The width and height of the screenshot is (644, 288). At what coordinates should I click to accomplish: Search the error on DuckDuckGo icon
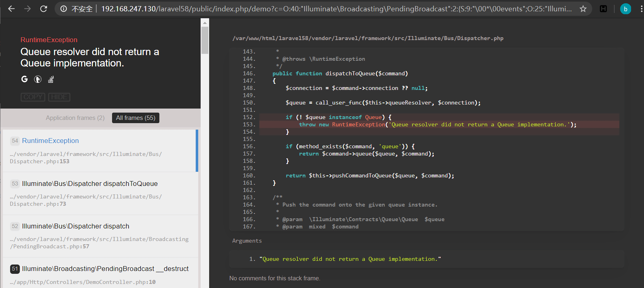point(38,79)
